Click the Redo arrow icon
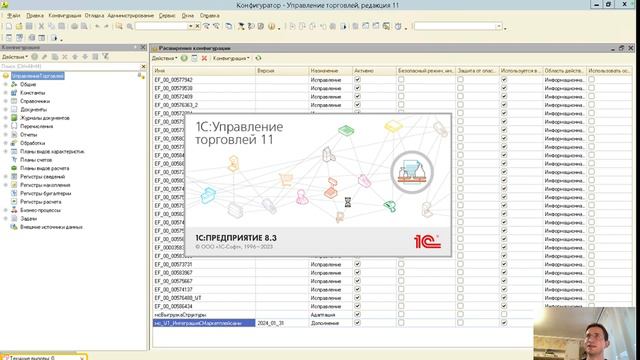 (107, 26)
